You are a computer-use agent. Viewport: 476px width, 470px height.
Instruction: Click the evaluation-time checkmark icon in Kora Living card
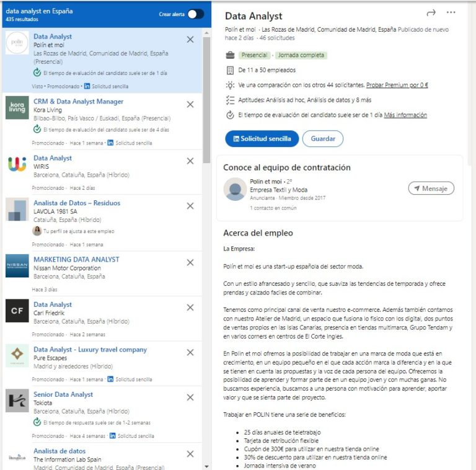[x=37, y=130]
